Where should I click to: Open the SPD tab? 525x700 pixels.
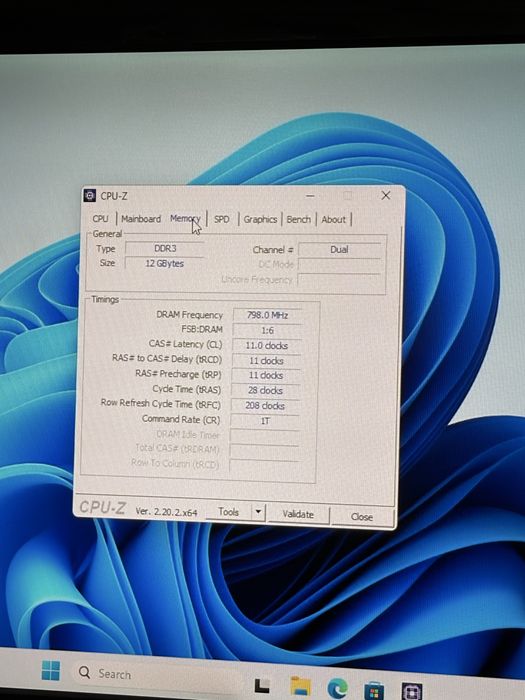(x=222, y=219)
